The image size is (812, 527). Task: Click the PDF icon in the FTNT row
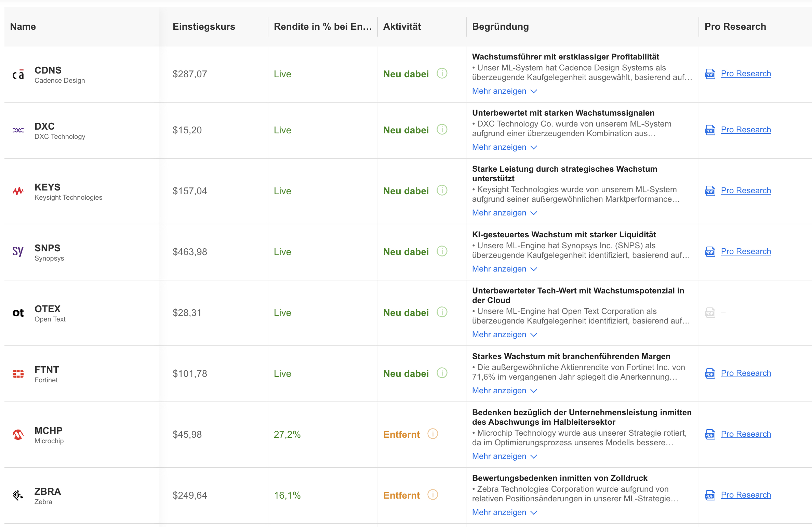710,373
